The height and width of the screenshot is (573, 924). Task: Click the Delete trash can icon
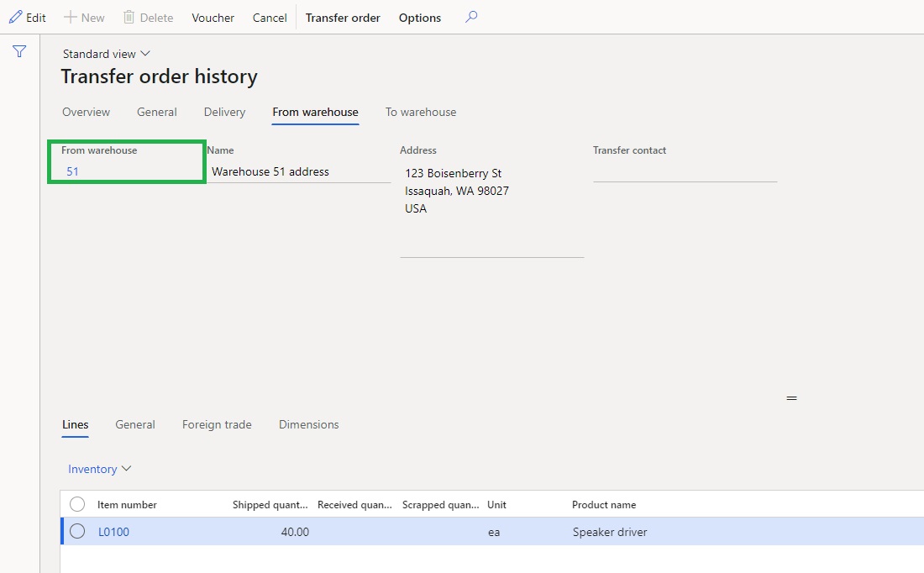click(x=129, y=18)
